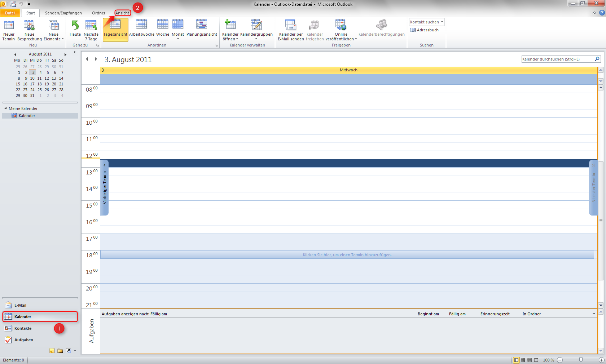606x364 pixels.
Task: Send Kalender per E-Mail senden
Action: tap(291, 30)
